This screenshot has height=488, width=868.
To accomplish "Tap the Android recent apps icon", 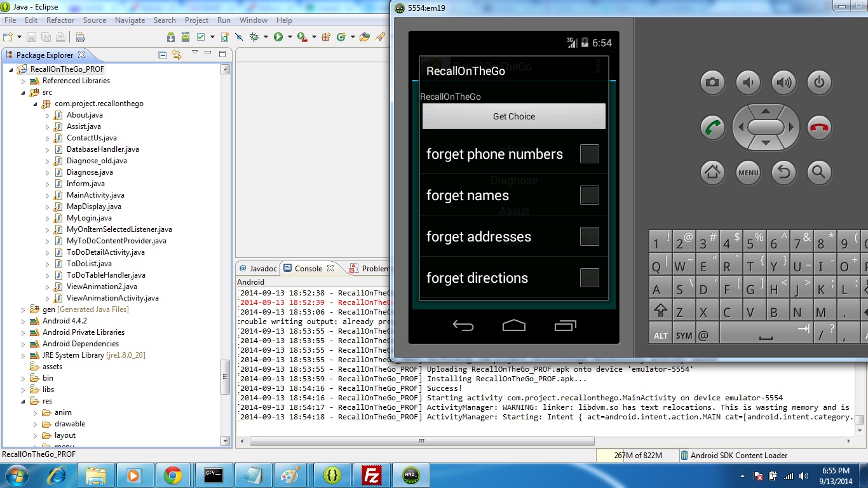I will 565,326.
